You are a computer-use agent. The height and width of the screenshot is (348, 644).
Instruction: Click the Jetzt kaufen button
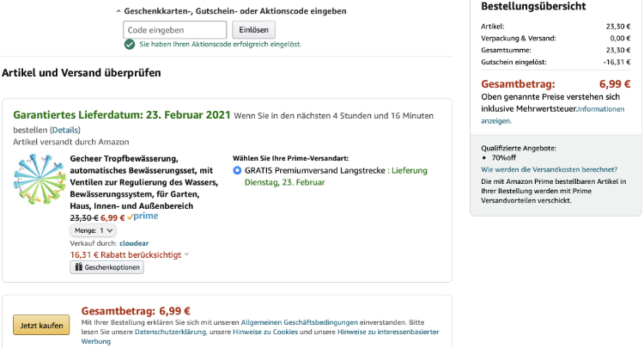41,326
